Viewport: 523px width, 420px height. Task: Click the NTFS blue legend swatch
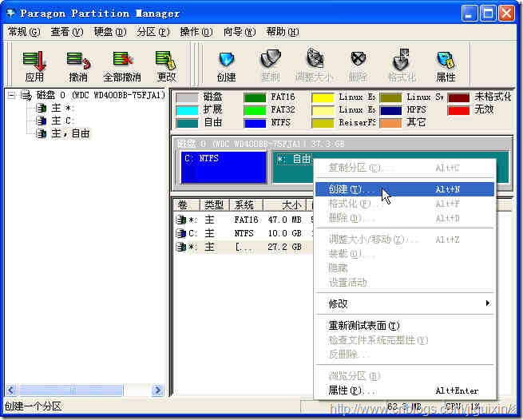tap(256, 123)
